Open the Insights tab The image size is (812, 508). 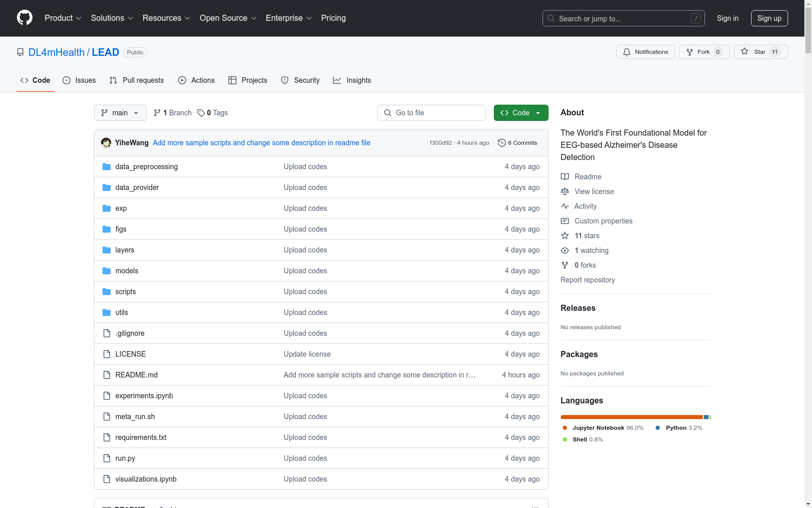coord(352,80)
